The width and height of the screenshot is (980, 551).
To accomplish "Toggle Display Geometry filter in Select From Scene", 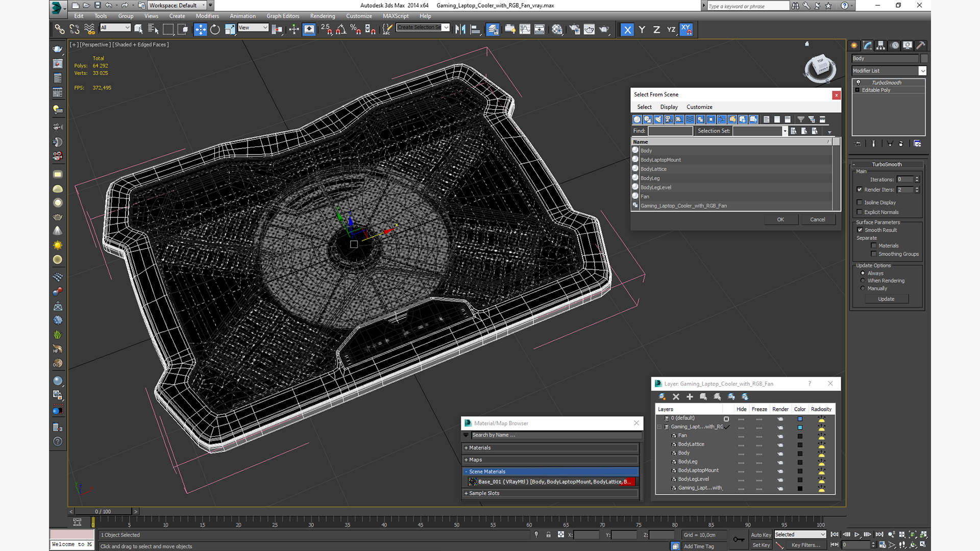I will point(637,119).
